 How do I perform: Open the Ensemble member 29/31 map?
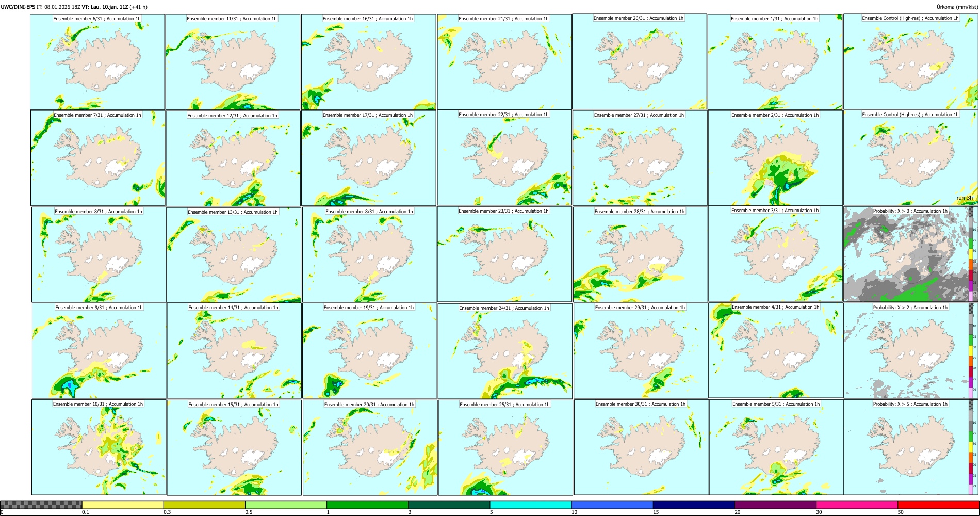(x=641, y=351)
